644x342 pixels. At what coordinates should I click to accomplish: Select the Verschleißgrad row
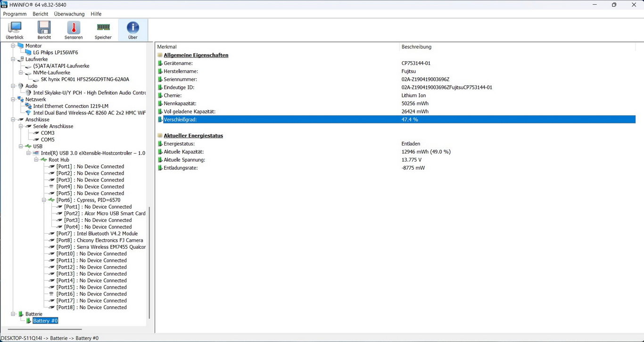tap(283, 120)
